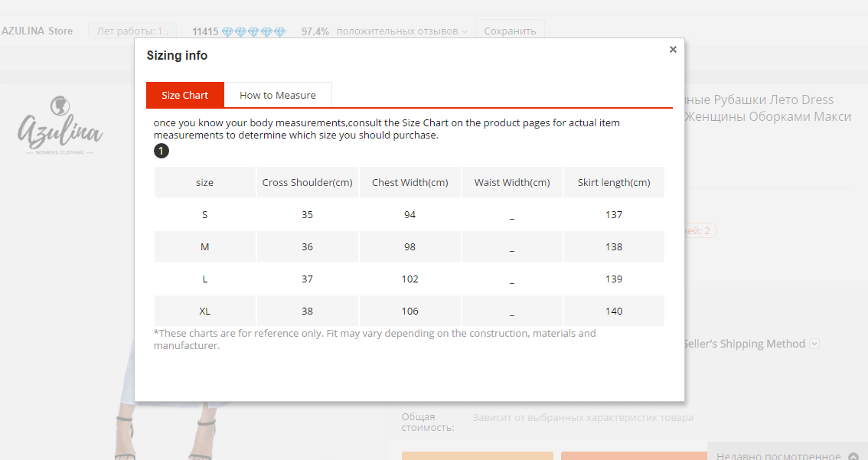The height and width of the screenshot is (460, 868).
Task: Click cross shoulder value 36
Action: 307,247
